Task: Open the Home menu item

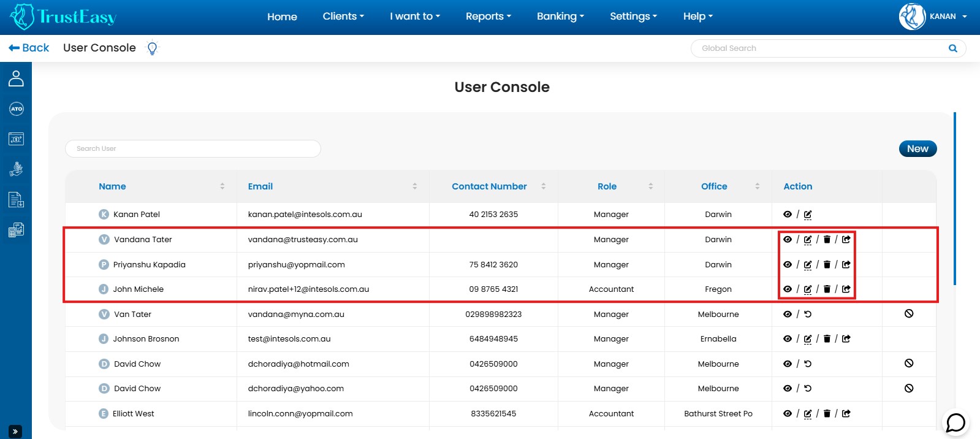Action: (x=282, y=17)
